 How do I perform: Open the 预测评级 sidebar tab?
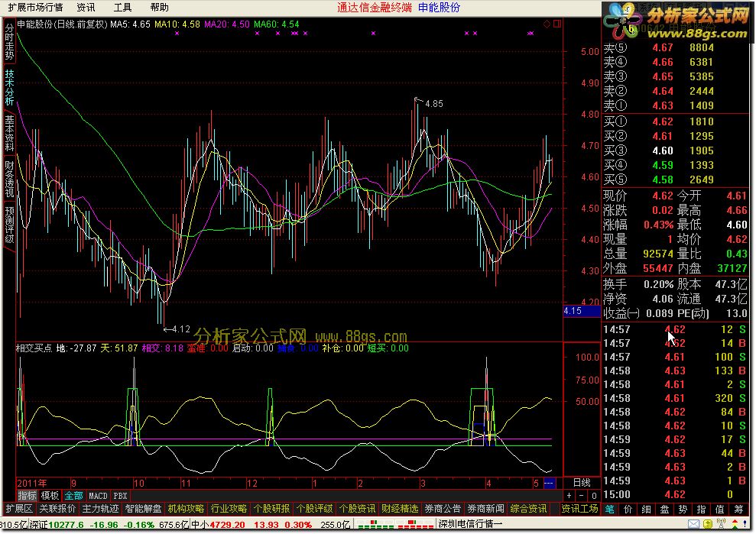tap(9, 225)
